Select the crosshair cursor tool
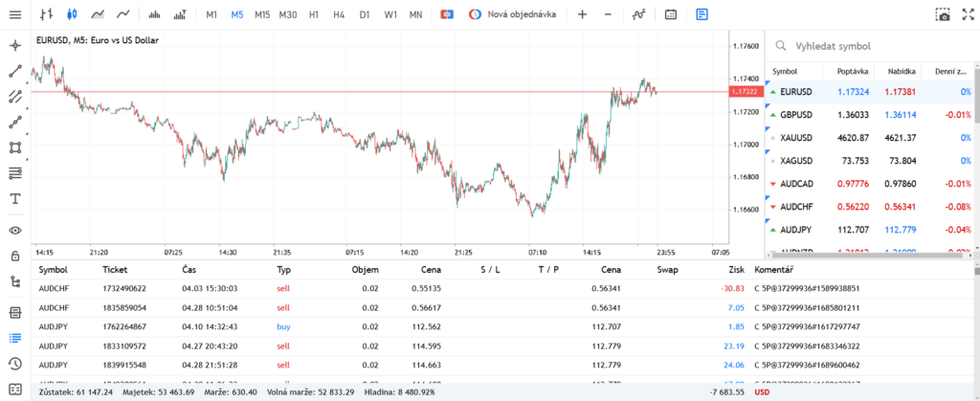Screen dimensions: 980x401 pos(15,46)
